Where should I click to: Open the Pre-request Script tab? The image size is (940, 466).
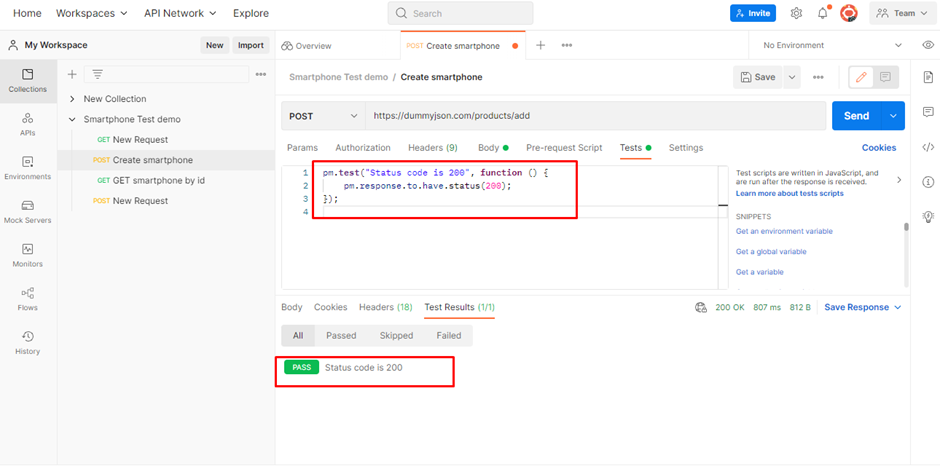(x=564, y=148)
